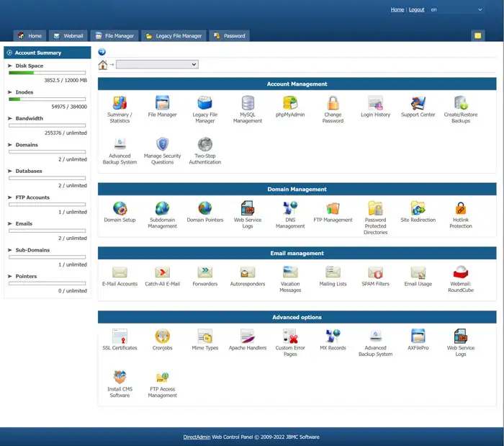This screenshot has height=446, width=504.
Task: Click the Disk Space usage bar
Action: pos(48,73)
